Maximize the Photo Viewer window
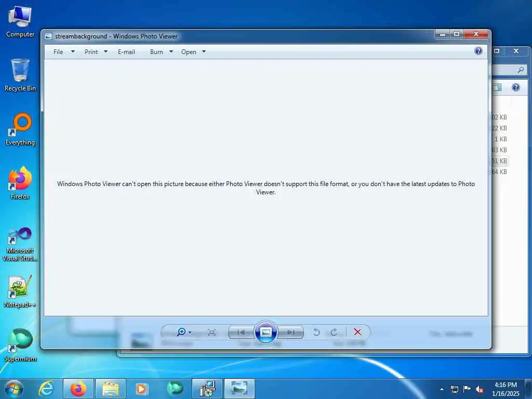The width and height of the screenshot is (532, 399). (x=457, y=34)
